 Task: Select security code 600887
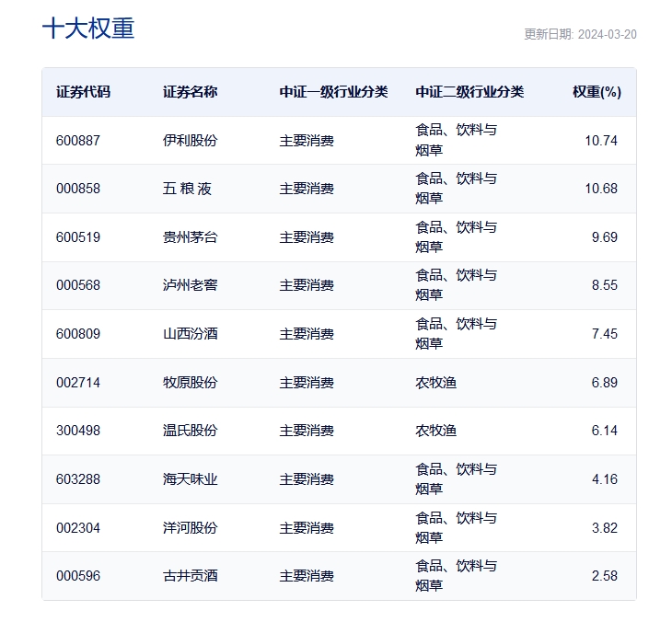click(78, 141)
